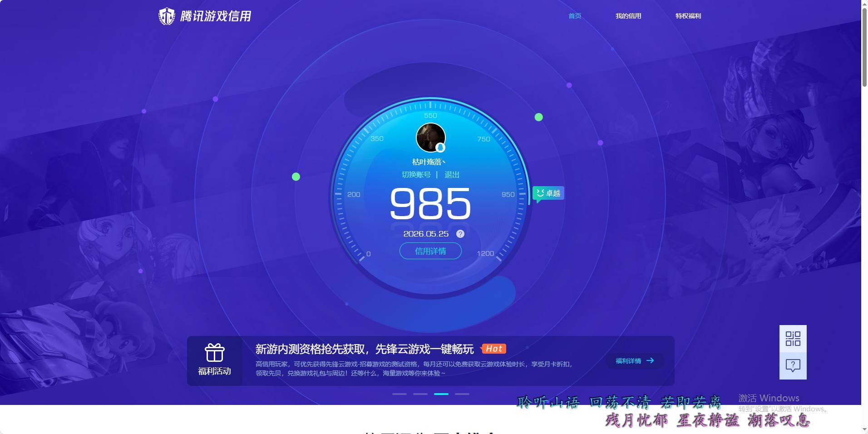Open the feedback question bubble icon
The height and width of the screenshot is (434, 868).
[793, 366]
